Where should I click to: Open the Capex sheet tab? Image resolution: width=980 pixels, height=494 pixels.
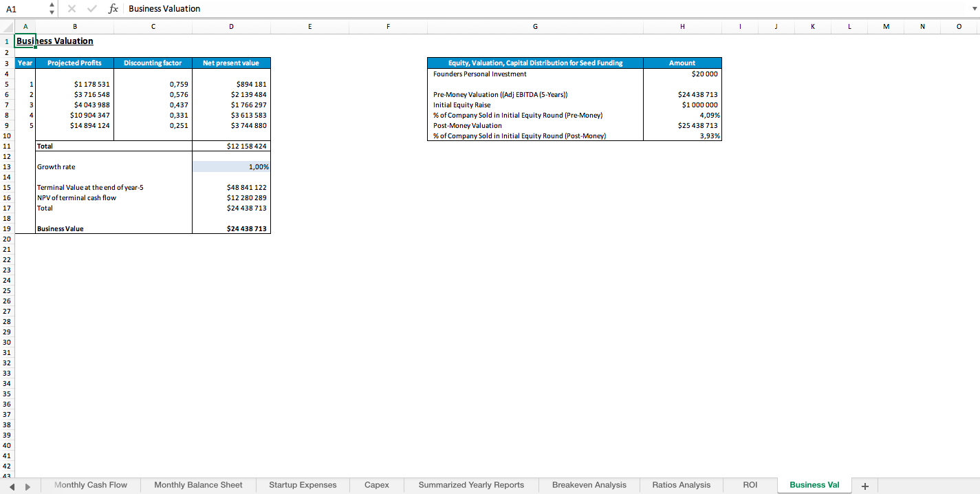click(377, 485)
